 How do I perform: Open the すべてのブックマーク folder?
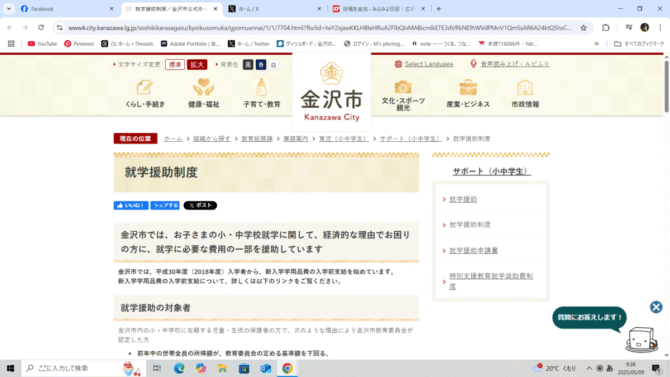click(x=639, y=44)
